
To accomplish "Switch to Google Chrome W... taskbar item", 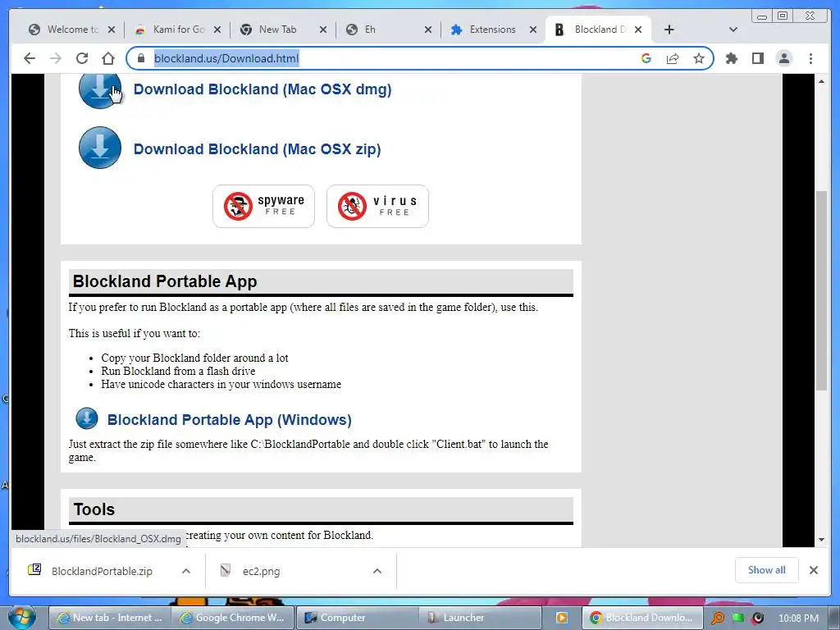I will pos(232,618).
